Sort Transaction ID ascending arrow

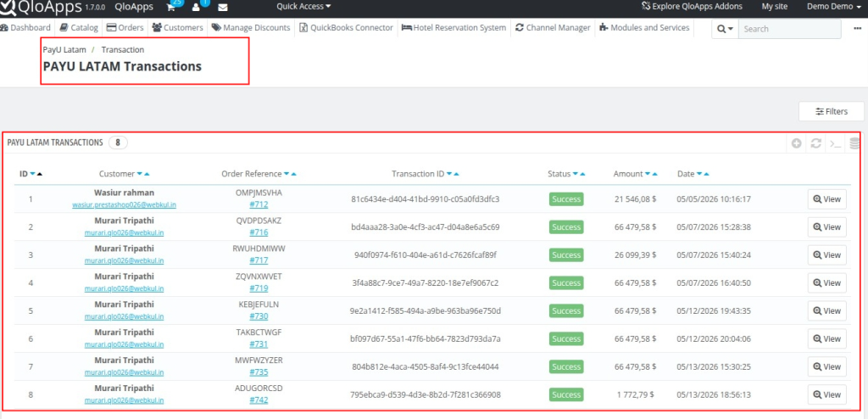455,174
